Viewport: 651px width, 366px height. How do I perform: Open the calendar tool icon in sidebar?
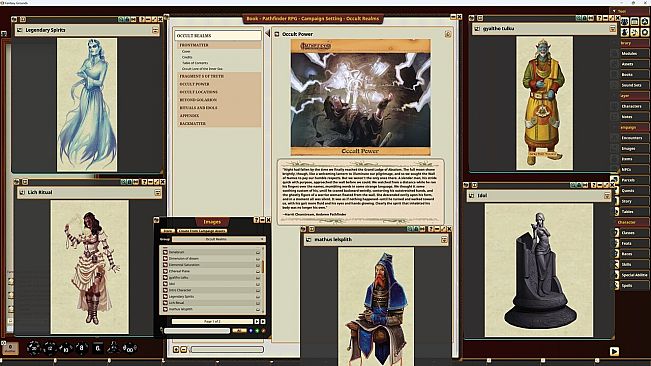click(x=635, y=22)
